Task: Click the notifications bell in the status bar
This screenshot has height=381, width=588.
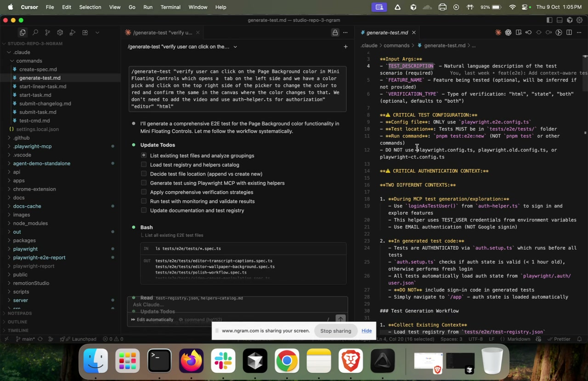Action: point(579,339)
